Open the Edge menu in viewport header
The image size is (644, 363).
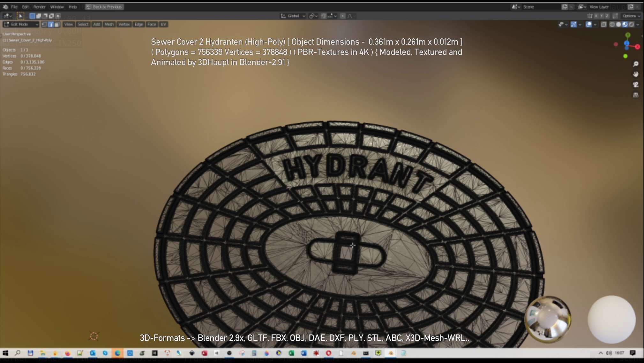coord(139,24)
